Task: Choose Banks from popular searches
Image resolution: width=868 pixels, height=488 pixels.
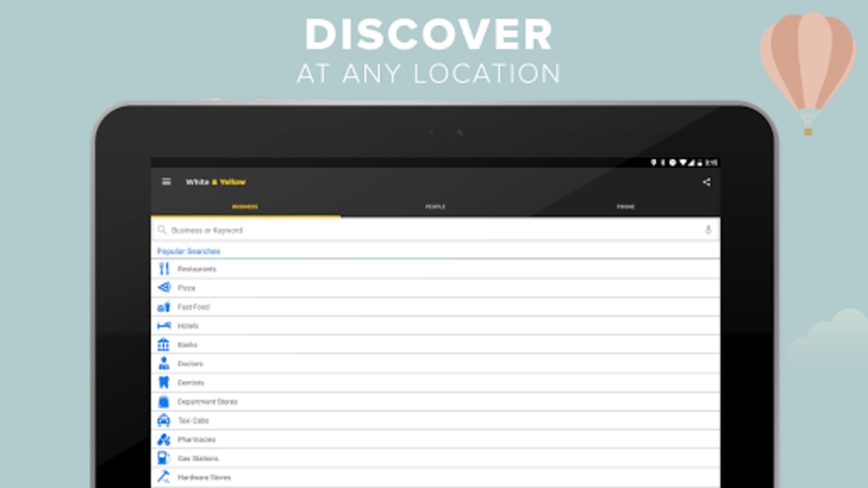Action: (436, 344)
